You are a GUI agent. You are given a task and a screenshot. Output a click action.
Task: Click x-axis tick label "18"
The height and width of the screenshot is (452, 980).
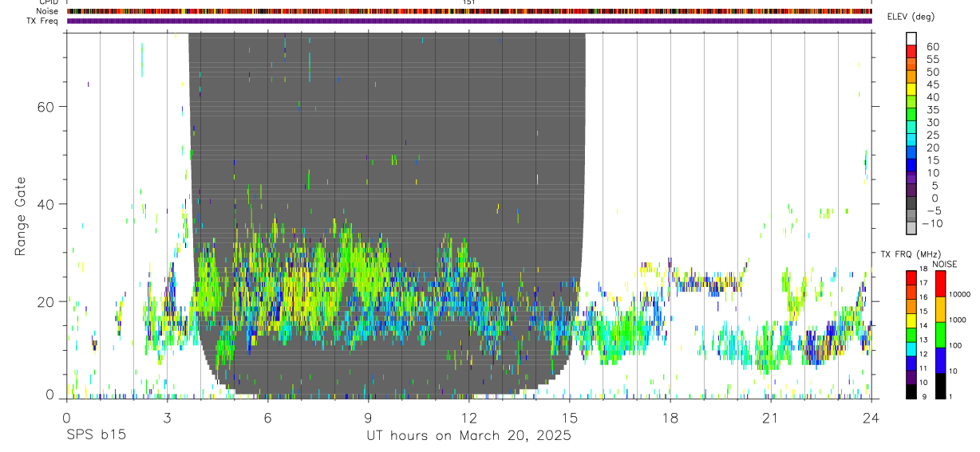670,418
